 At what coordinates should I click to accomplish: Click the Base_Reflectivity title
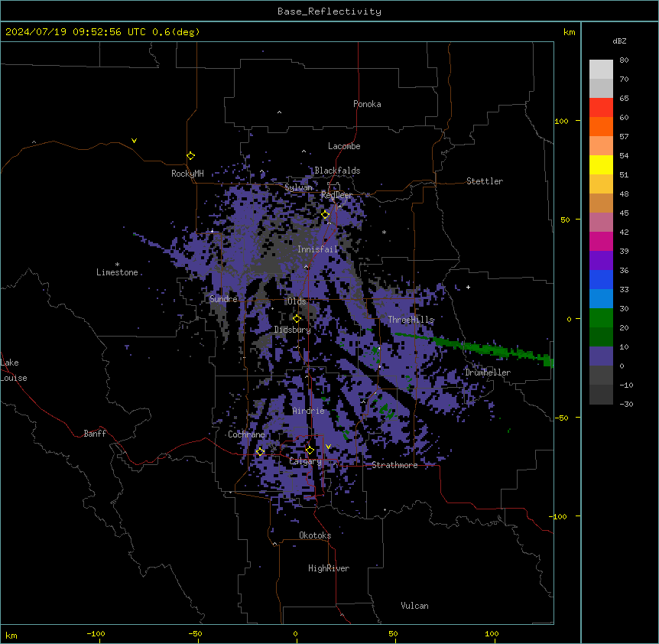coord(329,11)
